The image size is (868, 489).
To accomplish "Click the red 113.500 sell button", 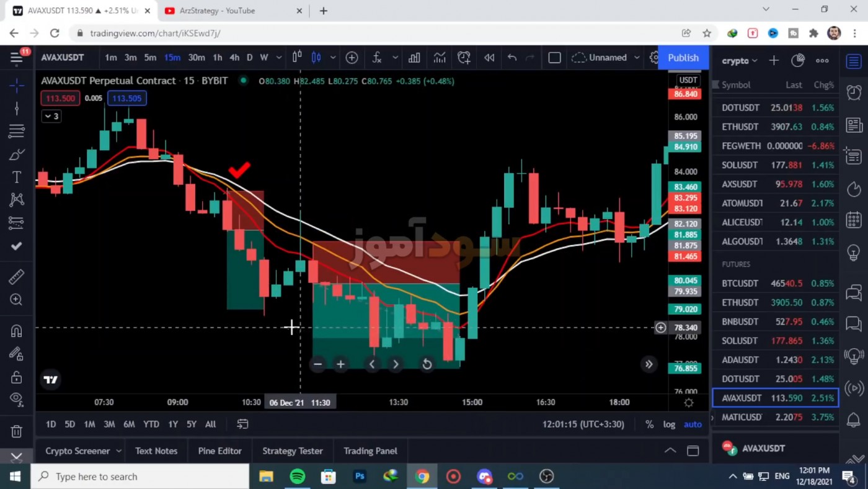I will click(60, 98).
